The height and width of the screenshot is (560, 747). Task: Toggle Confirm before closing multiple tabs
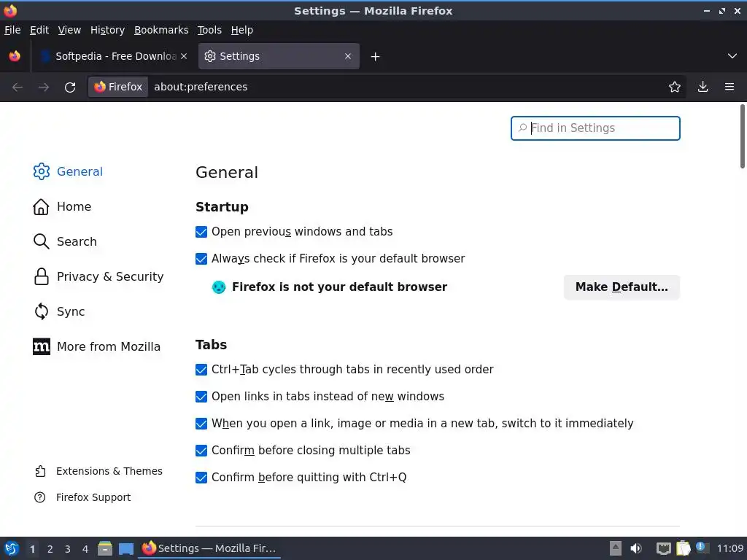coord(201,451)
